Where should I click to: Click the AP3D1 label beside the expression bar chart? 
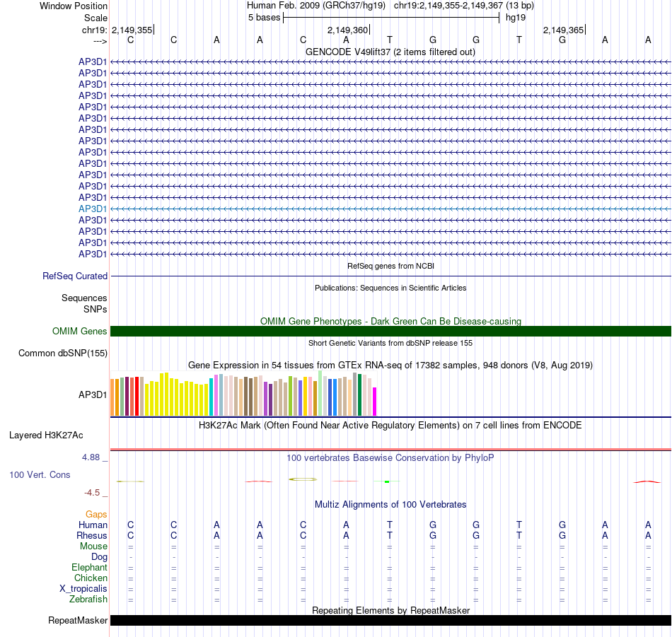tap(93, 395)
